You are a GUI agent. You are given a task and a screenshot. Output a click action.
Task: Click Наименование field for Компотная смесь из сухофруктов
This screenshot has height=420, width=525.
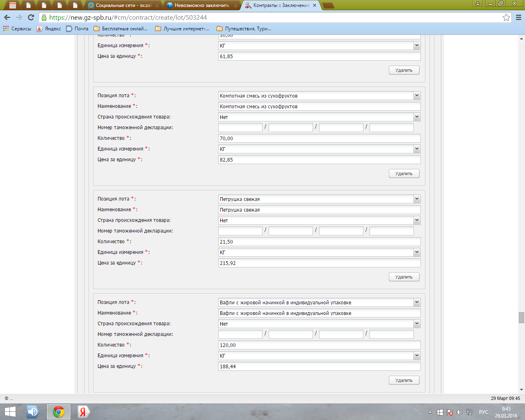[x=320, y=106]
